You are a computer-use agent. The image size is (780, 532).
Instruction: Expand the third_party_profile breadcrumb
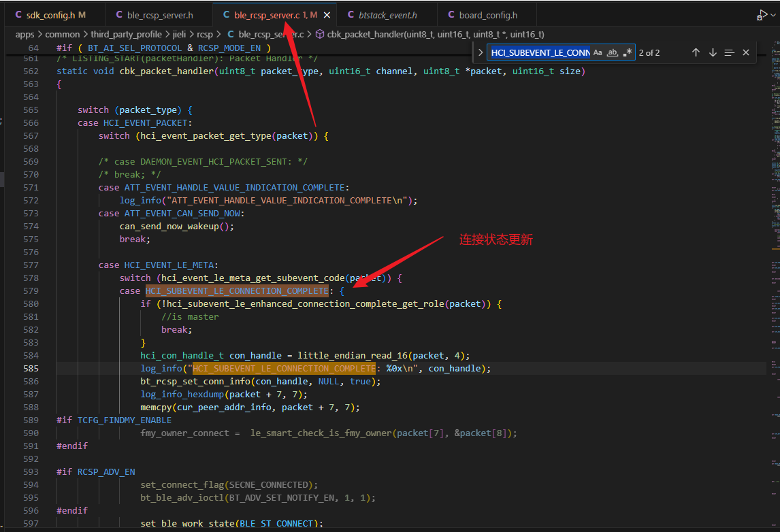(127, 34)
